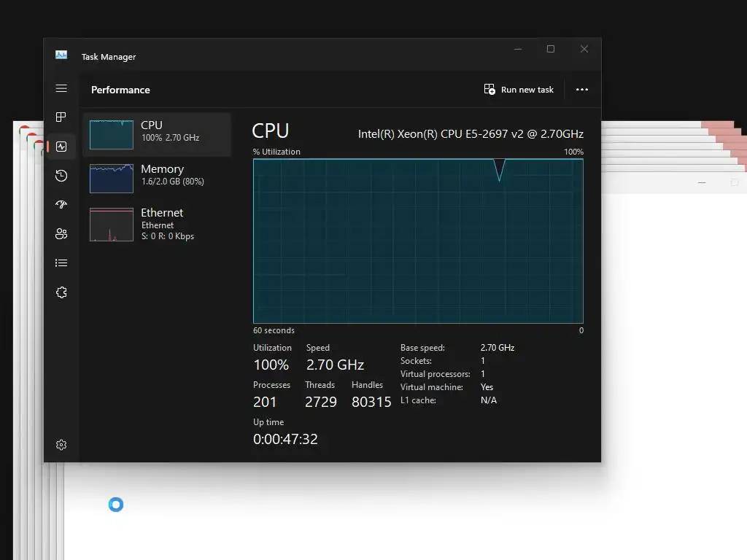Open the Startup apps page icon

[61, 205]
